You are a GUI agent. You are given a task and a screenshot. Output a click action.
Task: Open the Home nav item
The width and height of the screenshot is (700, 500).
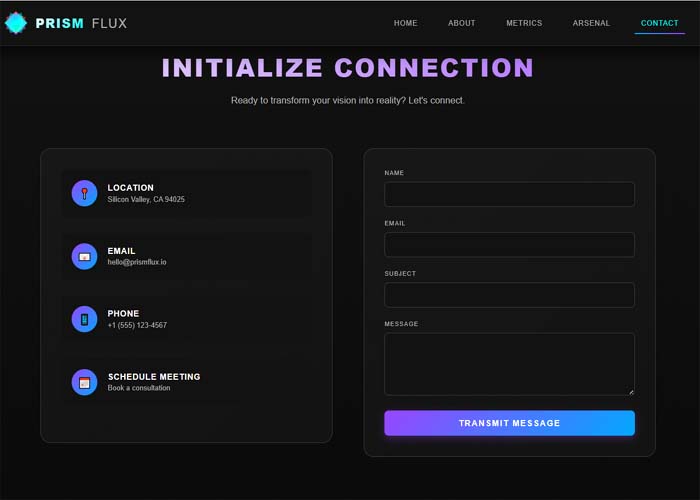pyautogui.click(x=406, y=23)
